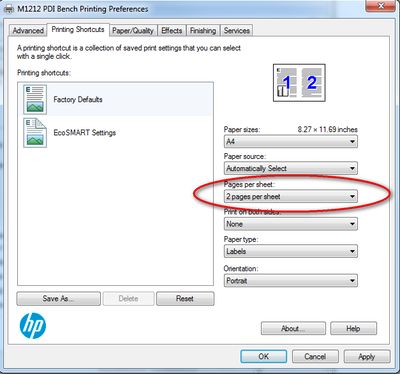
Task: Switch to the Paper/Quality tab
Action: click(133, 31)
